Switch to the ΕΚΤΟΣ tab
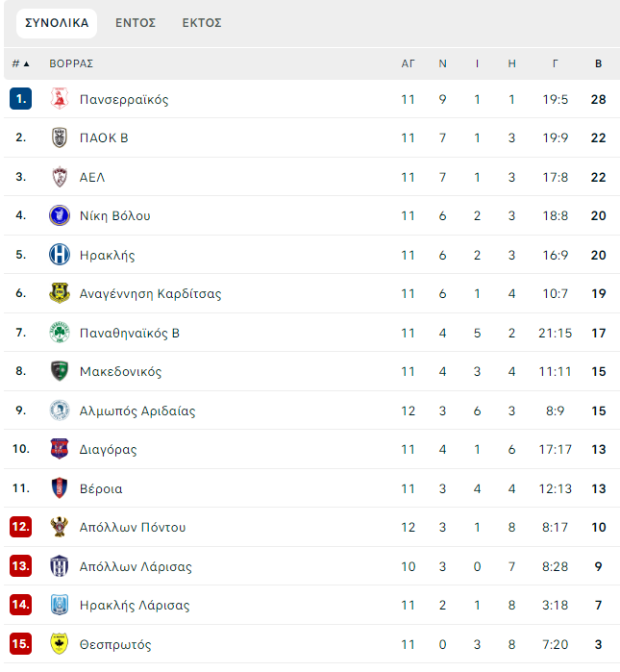The image size is (620, 672). (x=202, y=23)
